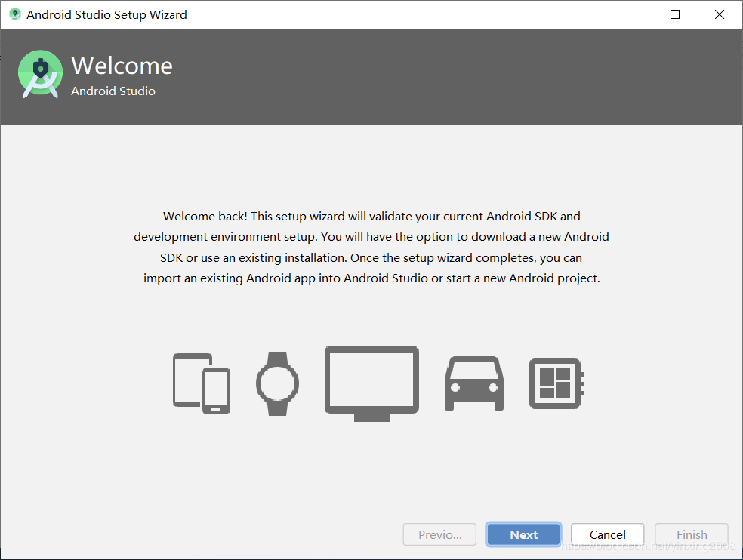Image resolution: width=743 pixels, height=560 pixels.
Task: Click the 'Welcome back!' paragraph first line
Action: click(x=371, y=216)
